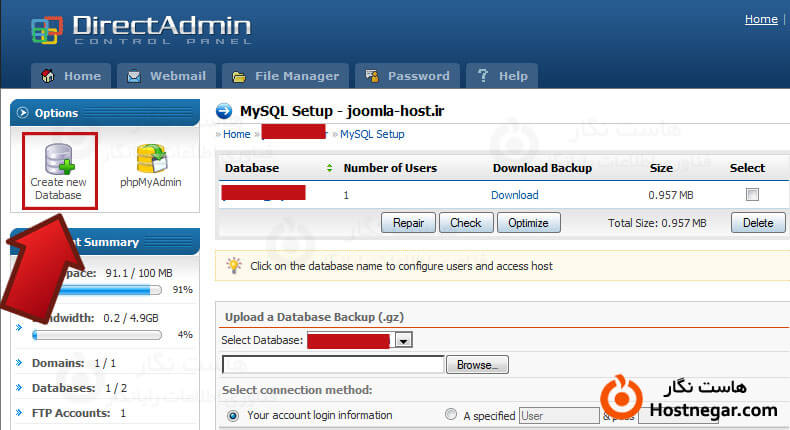Open the File Manager tab
790x430 pixels.
[x=285, y=76]
